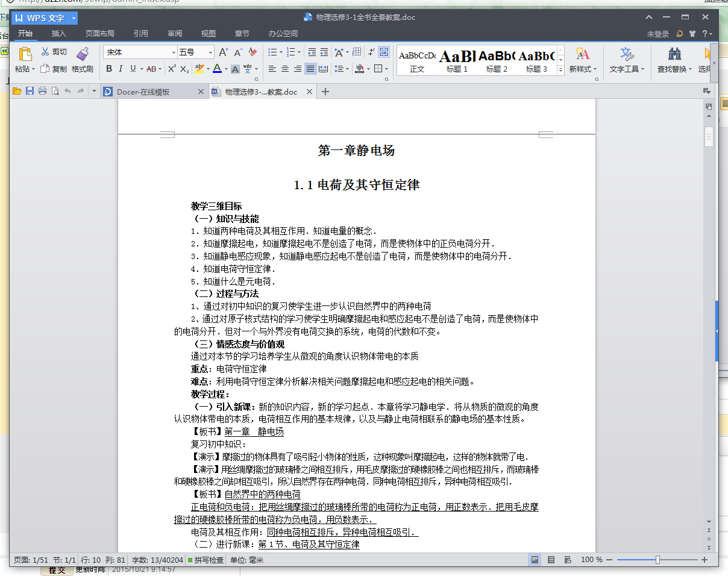Toggle strikethrough (AB) formatting

tap(151, 69)
